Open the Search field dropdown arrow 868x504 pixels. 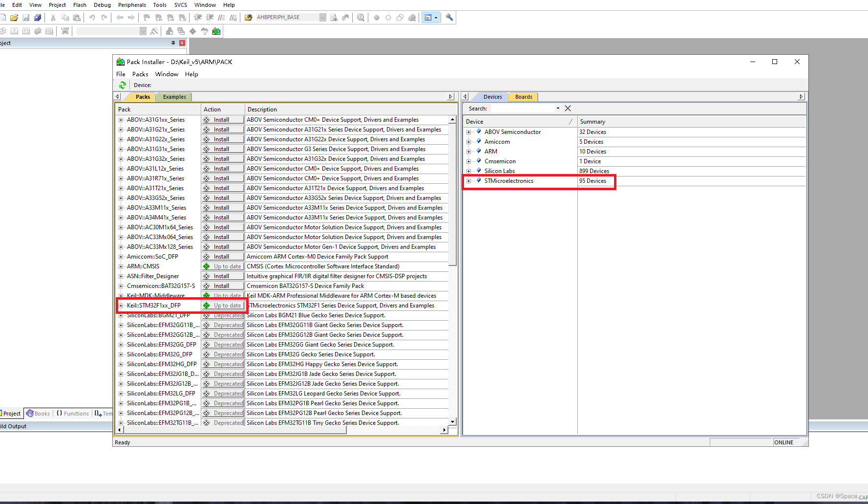[558, 109]
